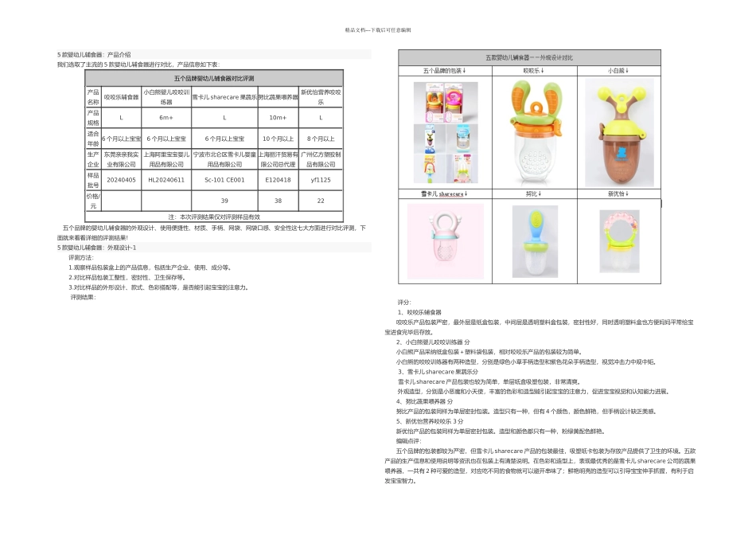
Task: Click the blue 努比 feeder product image
Action: click(x=535, y=241)
